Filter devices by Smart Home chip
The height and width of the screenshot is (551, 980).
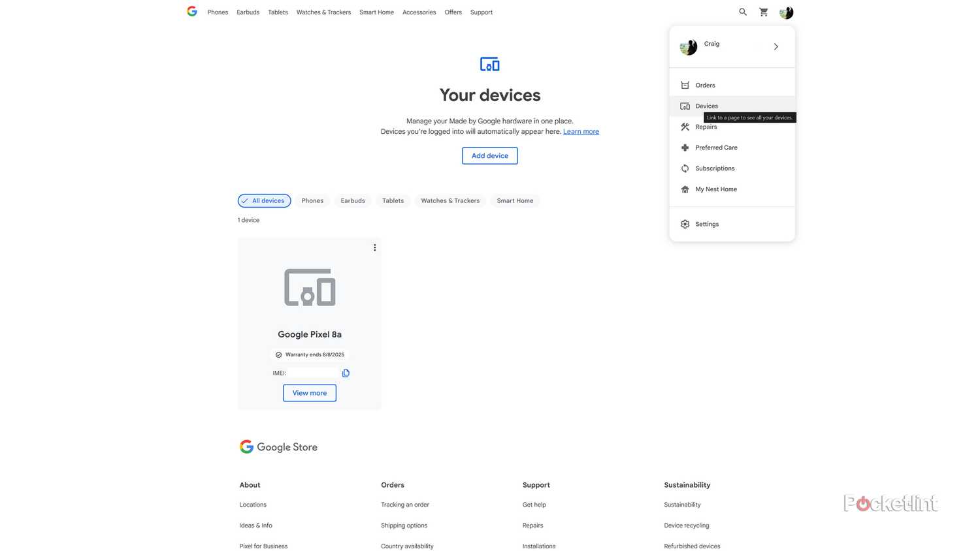coord(515,200)
